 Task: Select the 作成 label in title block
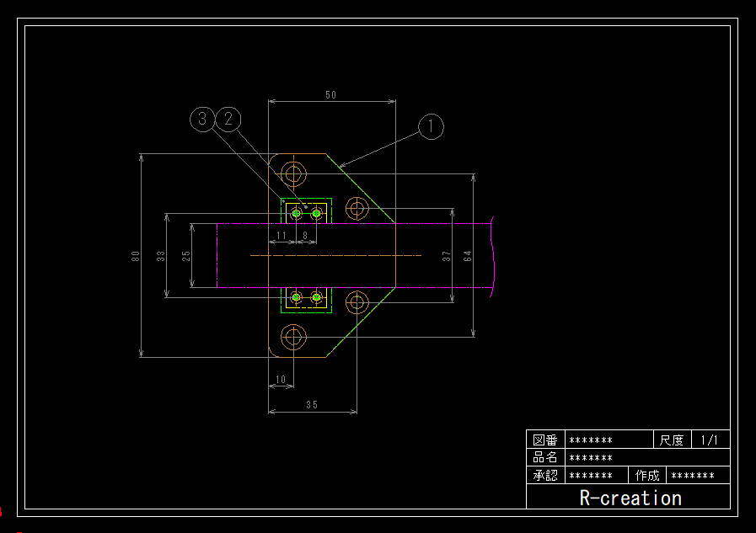pyautogui.click(x=647, y=475)
